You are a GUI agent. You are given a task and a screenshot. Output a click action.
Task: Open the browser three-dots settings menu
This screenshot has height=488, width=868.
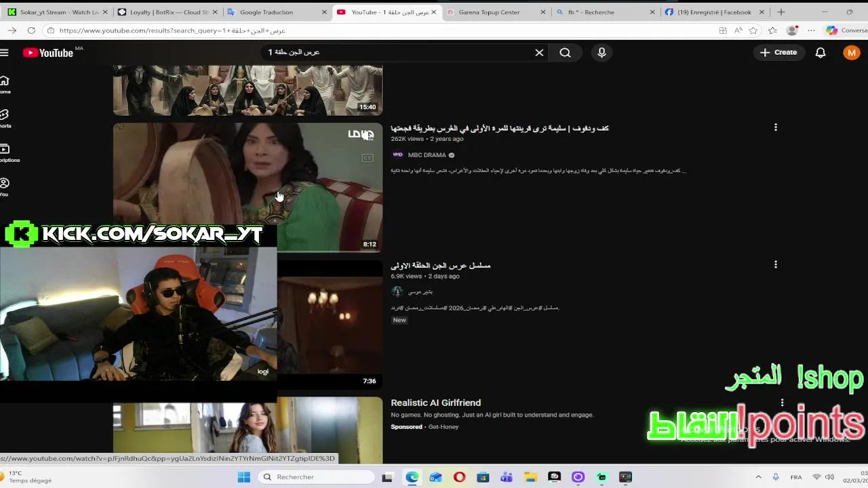click(811, 30)
